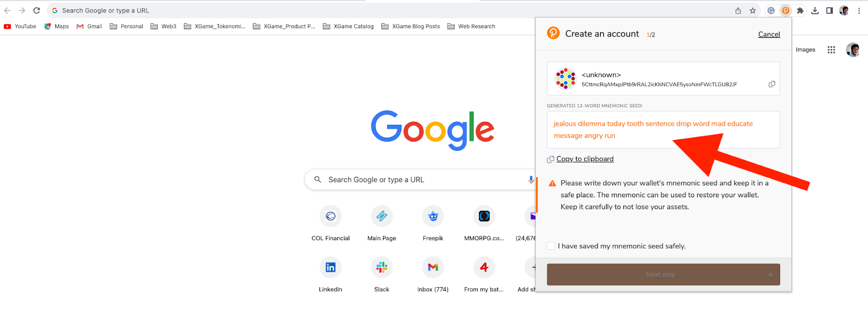This screenshot has width=868, height=328.
Task: Click the Polkadot extension icon in toolbar
Action: (x=786, y=10)
